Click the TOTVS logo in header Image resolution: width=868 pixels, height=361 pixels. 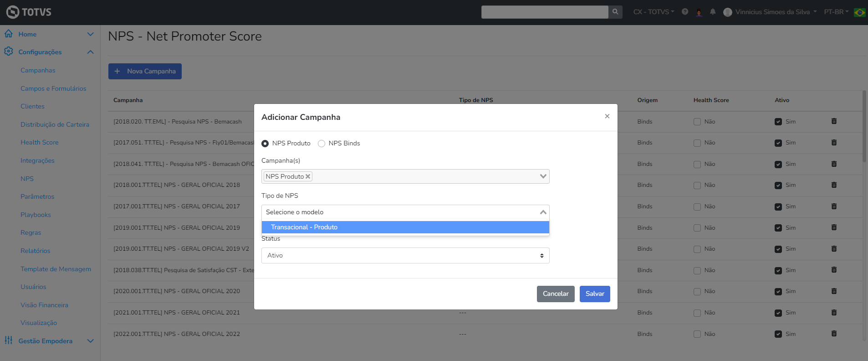(x=29, y=12)
